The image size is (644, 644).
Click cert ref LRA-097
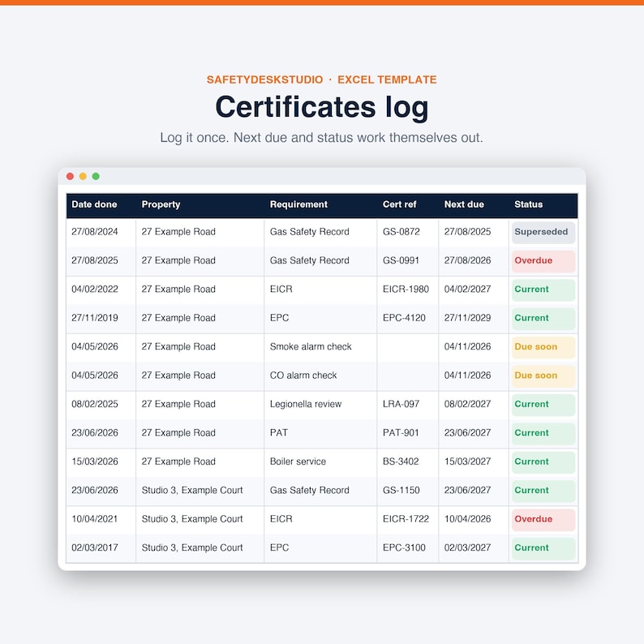pos(401,405)
